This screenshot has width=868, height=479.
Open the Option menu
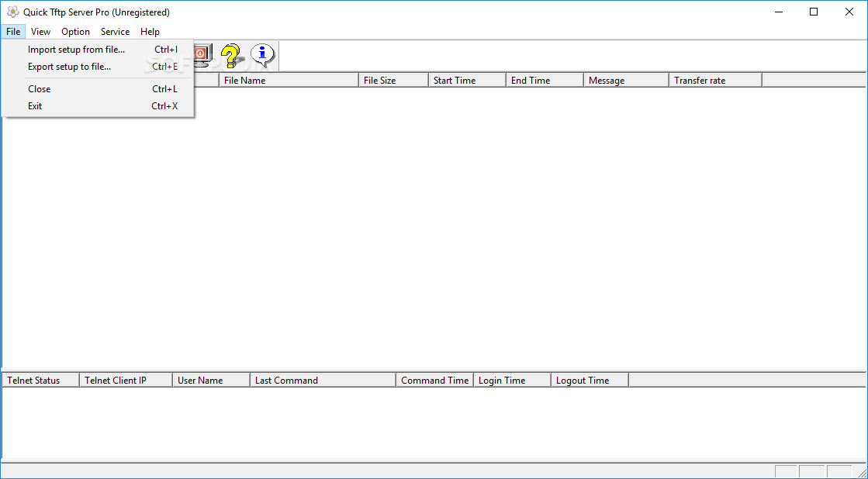click(75, 32)
